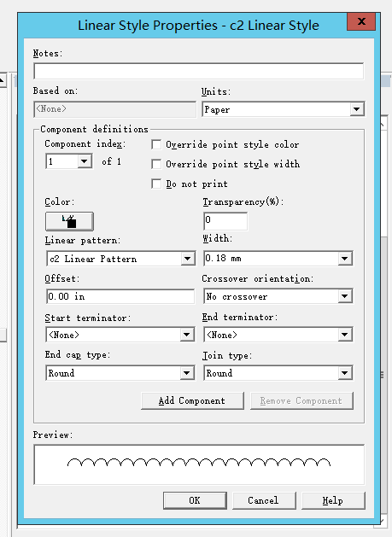Enable Override point style width checkbox
Screen dimensions: 392x537
click(156, 164)
